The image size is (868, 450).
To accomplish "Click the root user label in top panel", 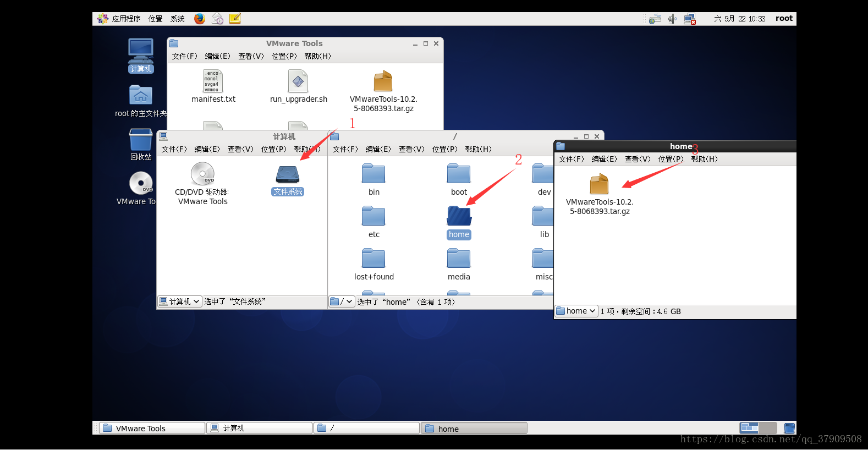I will tap(784, 19).
